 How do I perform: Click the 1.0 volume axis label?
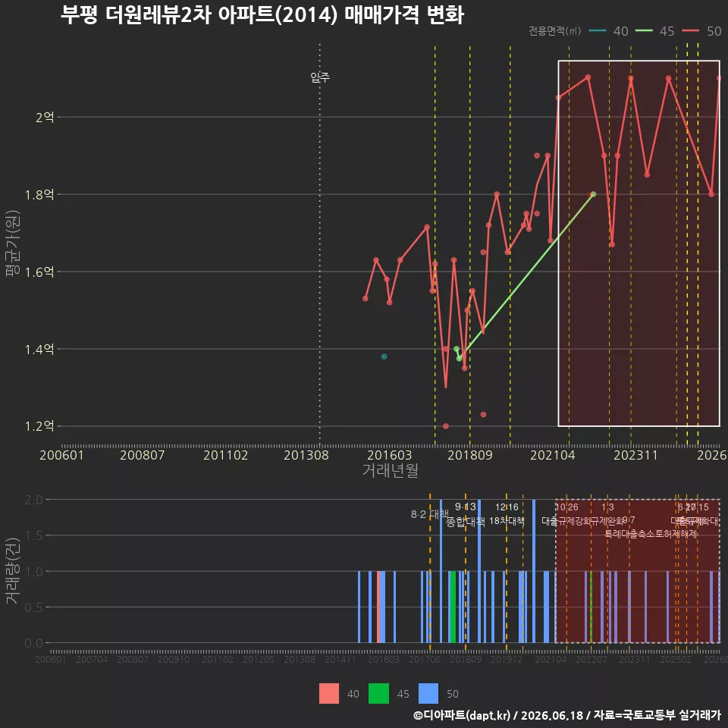coord(33,572)
